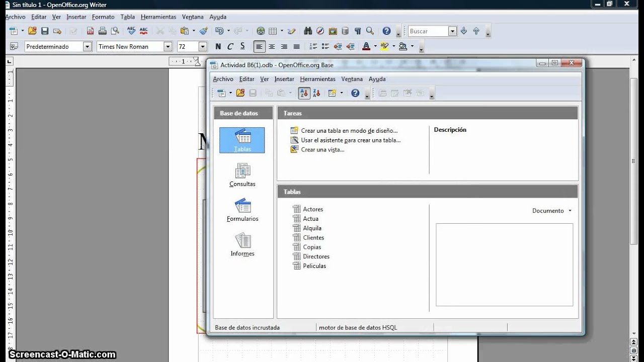644x362 pixels.
Task: Open the Insertar menu in Base window
Action: pos(284,79)
